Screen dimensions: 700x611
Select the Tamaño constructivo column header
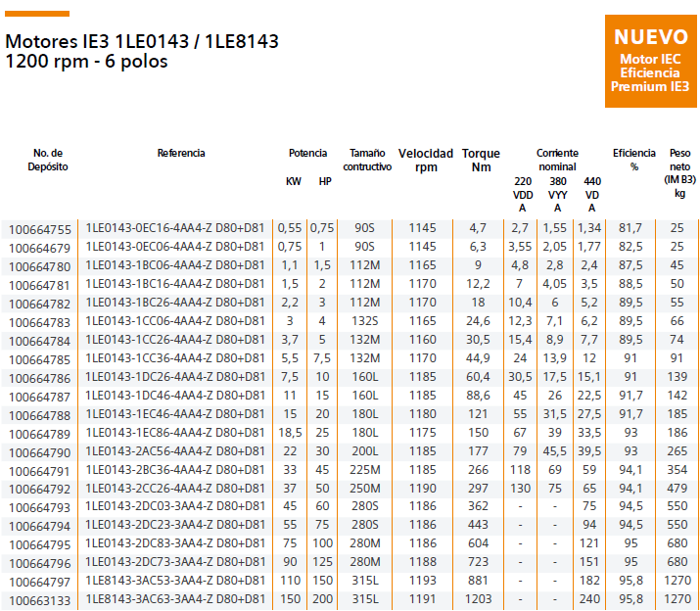[x=367, y=160]
